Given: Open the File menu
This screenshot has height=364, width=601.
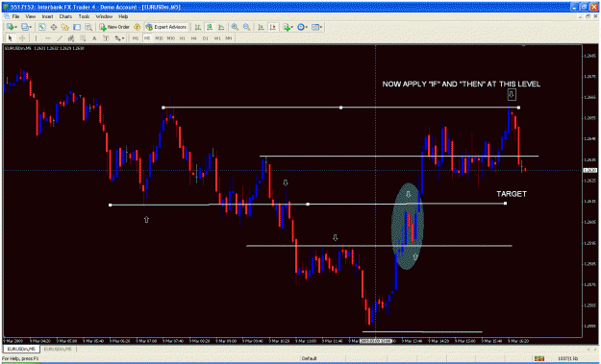Looking at the screenshot, I should click(x=15, y=17).
